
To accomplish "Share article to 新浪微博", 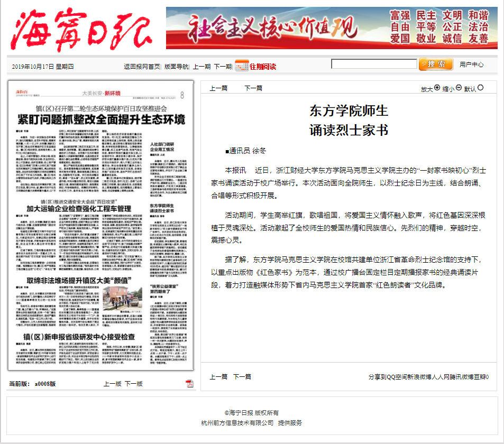I will tap(419, 377).
